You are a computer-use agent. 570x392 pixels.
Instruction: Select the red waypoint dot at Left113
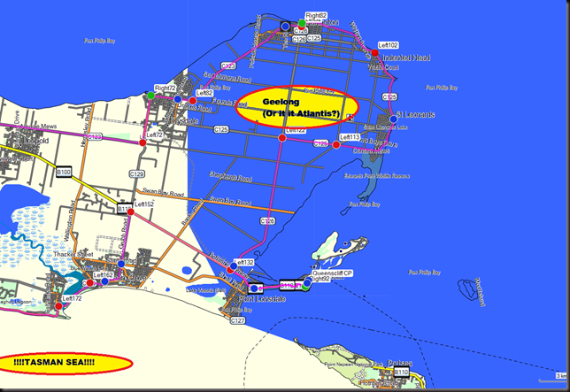(x=336, y=145)
